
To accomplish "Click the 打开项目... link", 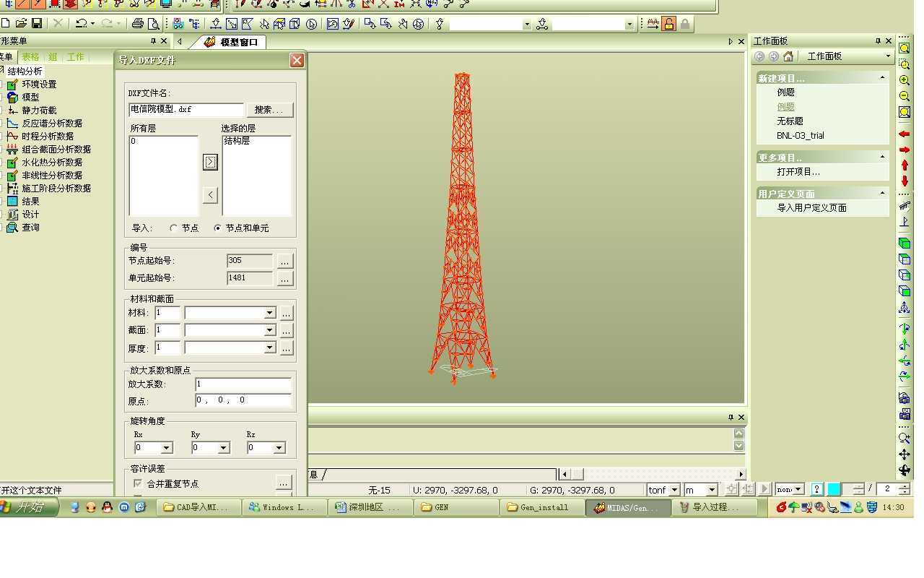I will tap(798, 172).
